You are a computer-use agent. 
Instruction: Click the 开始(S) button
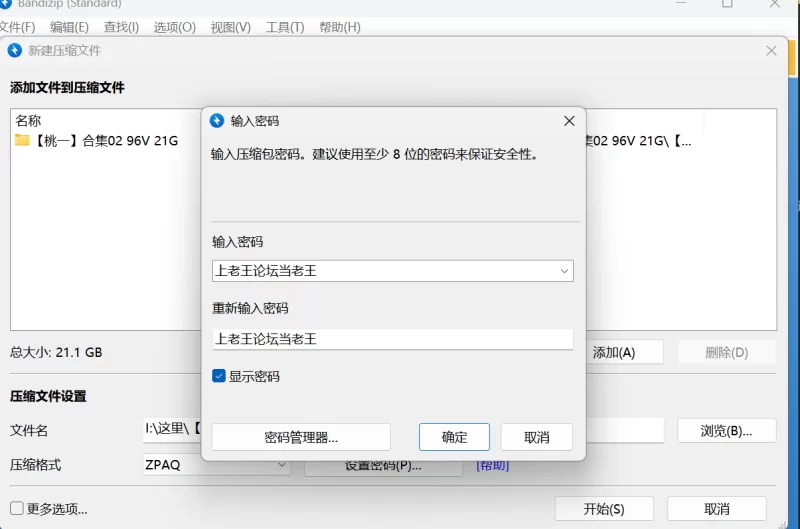pos(604,509)
